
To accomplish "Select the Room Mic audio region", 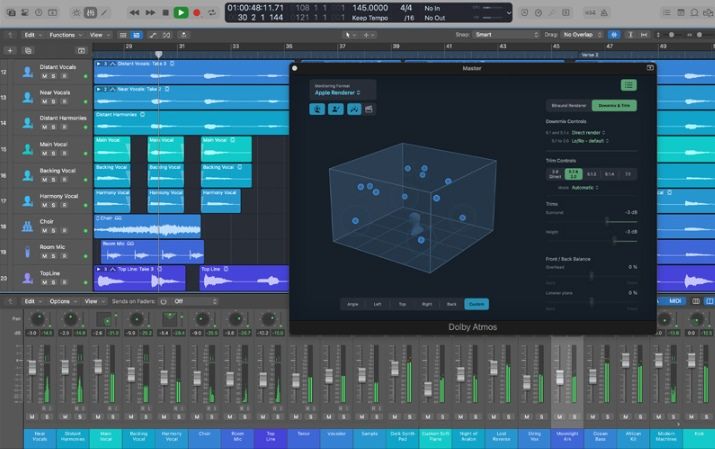I will (x=150, y=250).
